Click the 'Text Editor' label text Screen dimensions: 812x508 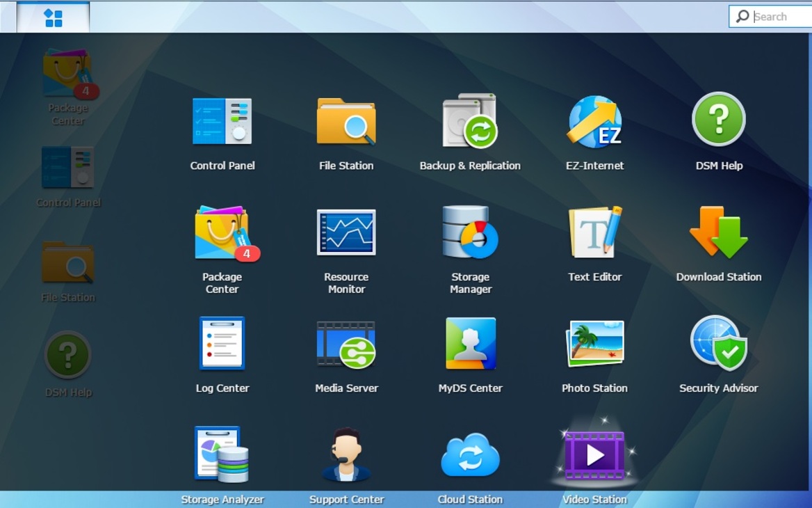[594, 277]
